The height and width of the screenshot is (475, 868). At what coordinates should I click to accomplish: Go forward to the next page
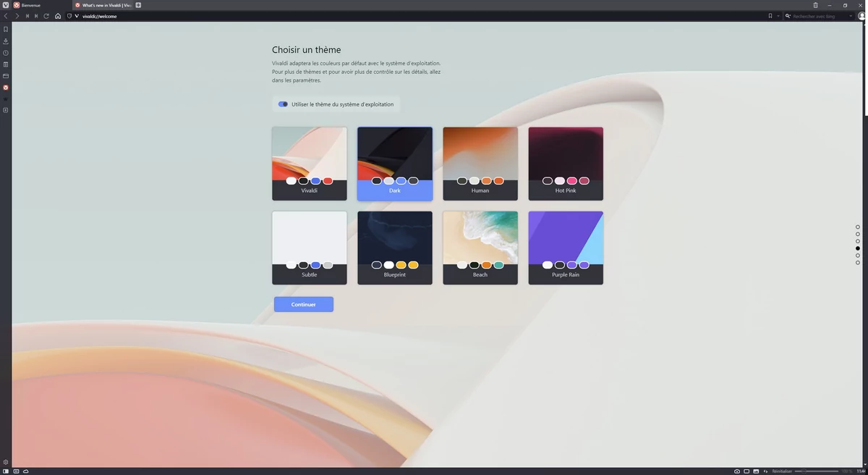click(x=17, y=16)
